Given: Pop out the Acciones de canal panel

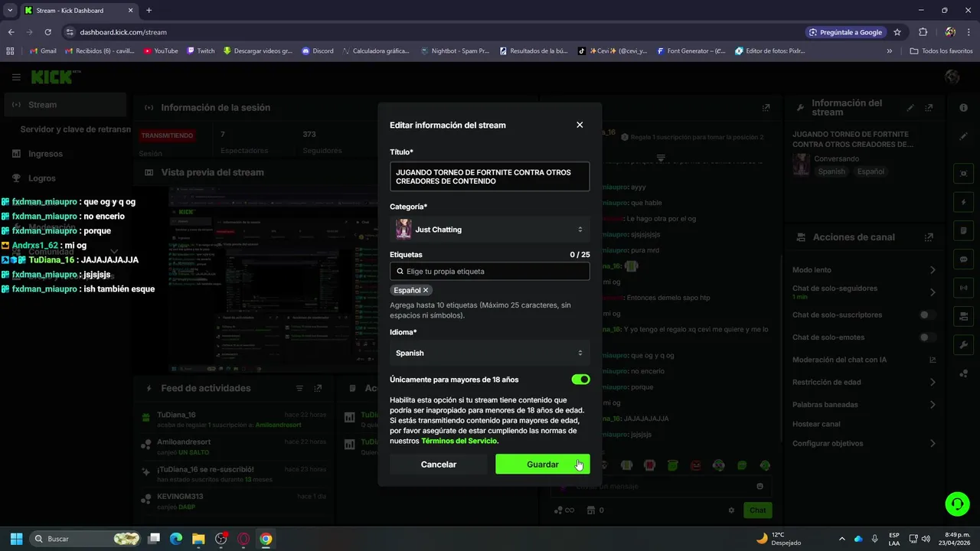Looking at the screenshot, I should pos(929,237).
